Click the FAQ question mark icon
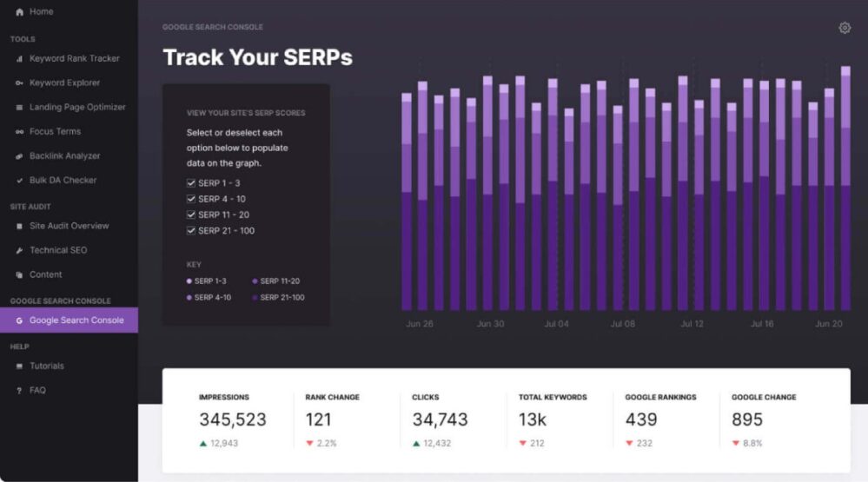Screen dimensions: 868x482 pyautogui.click(x=19, y=391)
